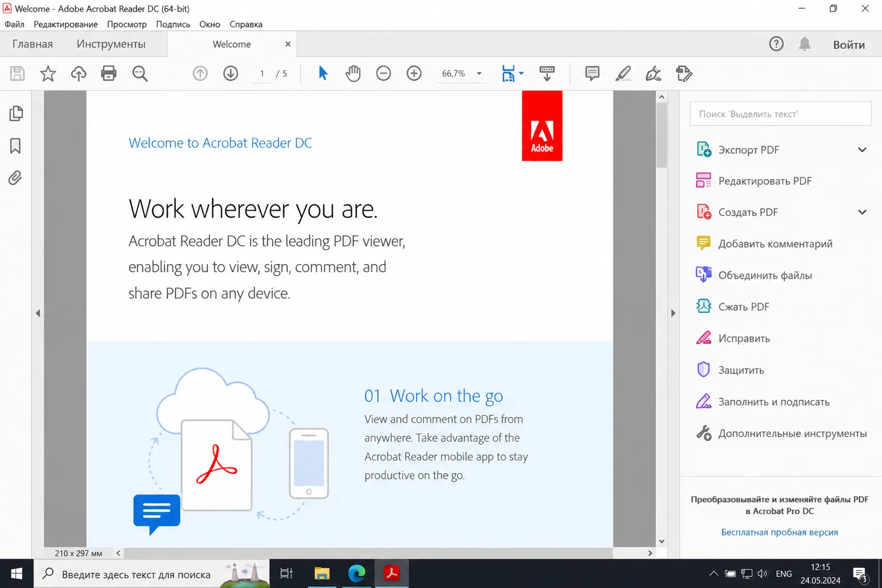Switch to the Главная tab
This screenshot has width=882, height=588.
click(33, 44)
